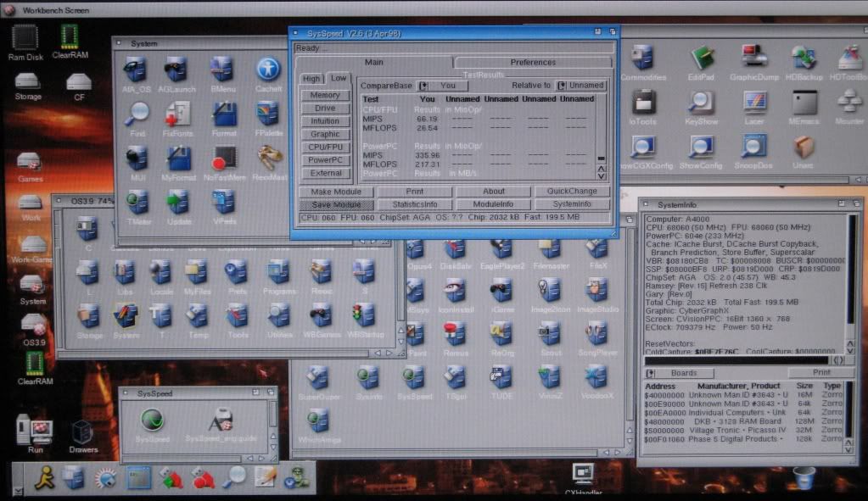Click the test results scrollbar down arrow
Screen dimensions: 868x501
[602, 175]
